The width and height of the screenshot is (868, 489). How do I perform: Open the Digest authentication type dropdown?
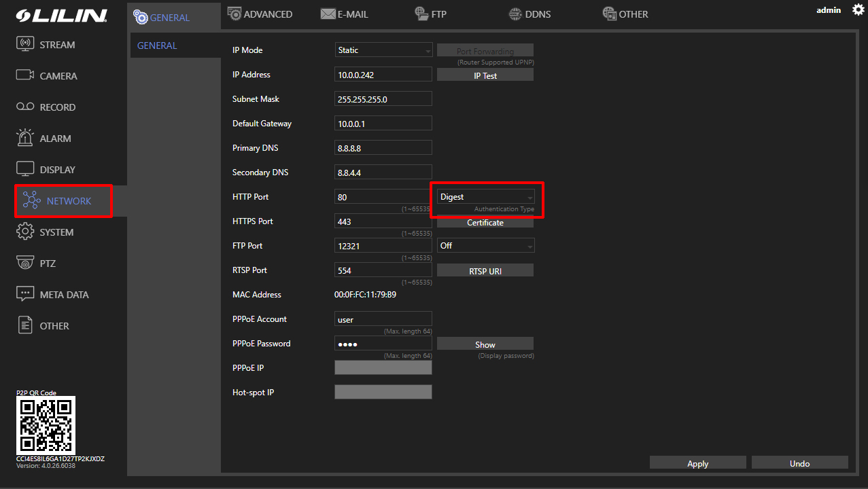click(x=485, y=197)
